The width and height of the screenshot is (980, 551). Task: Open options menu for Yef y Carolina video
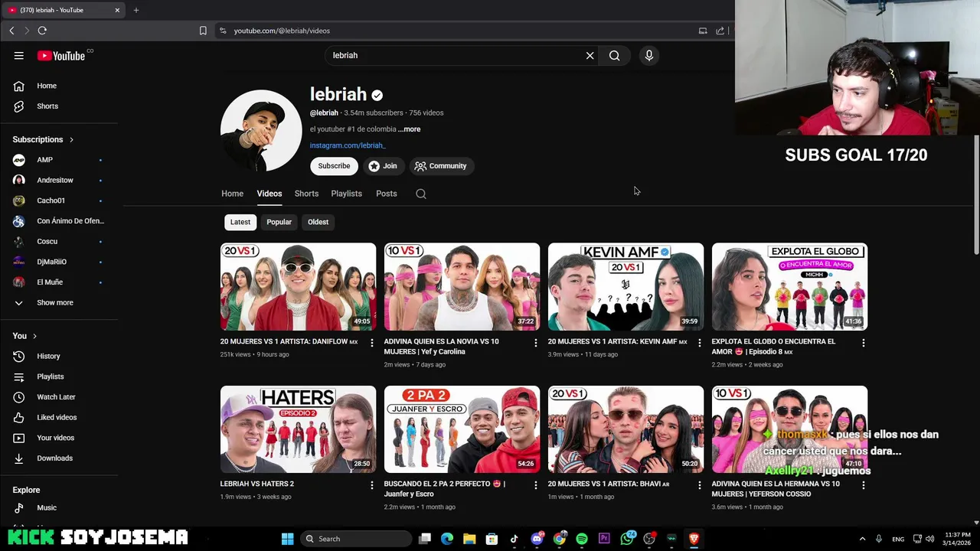pyautogui.click(x=536, y=343)
